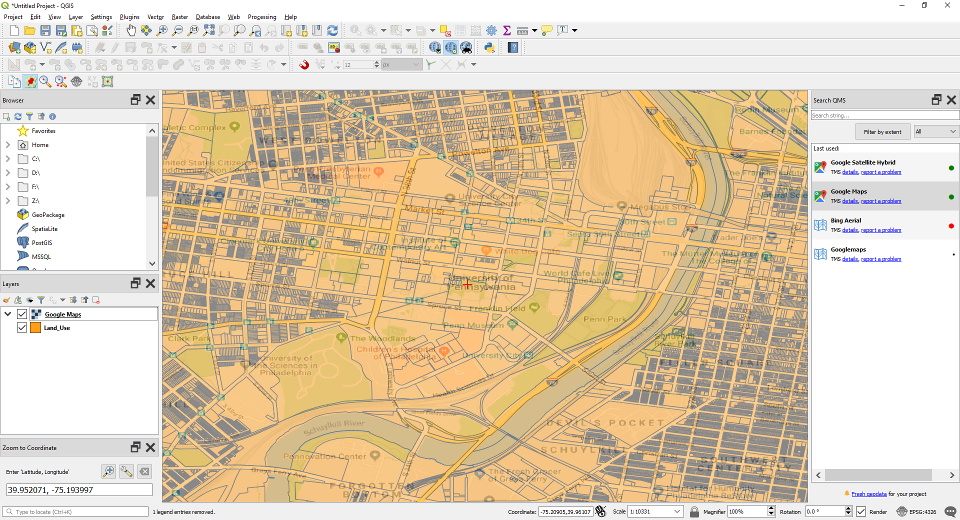Image resolution: width=960 pixels, height=520 pixels.
Task: Open details link for Bing Aerial
Action: point(848,229)
